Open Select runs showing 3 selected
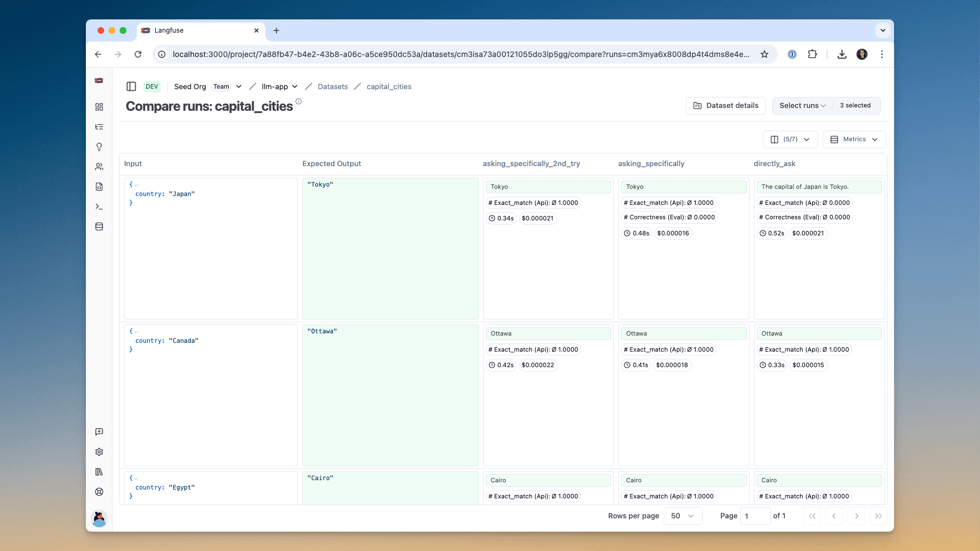 [802, 105]
